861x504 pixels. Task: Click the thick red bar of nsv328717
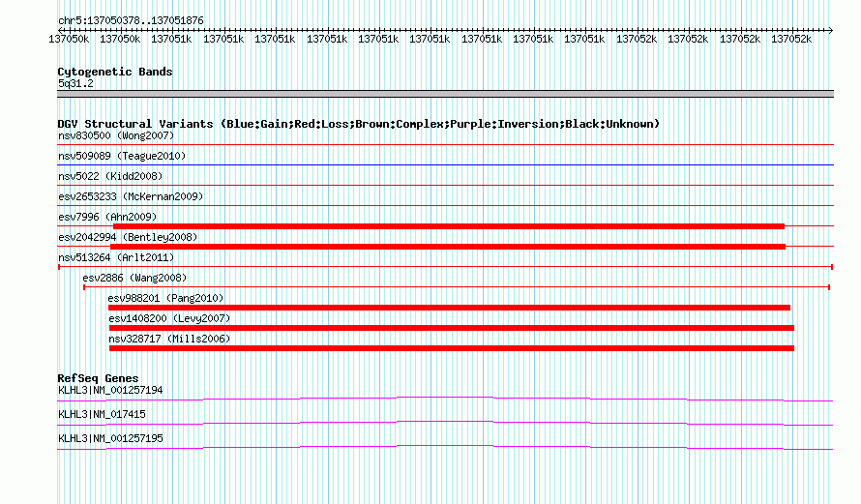(452, 348)
